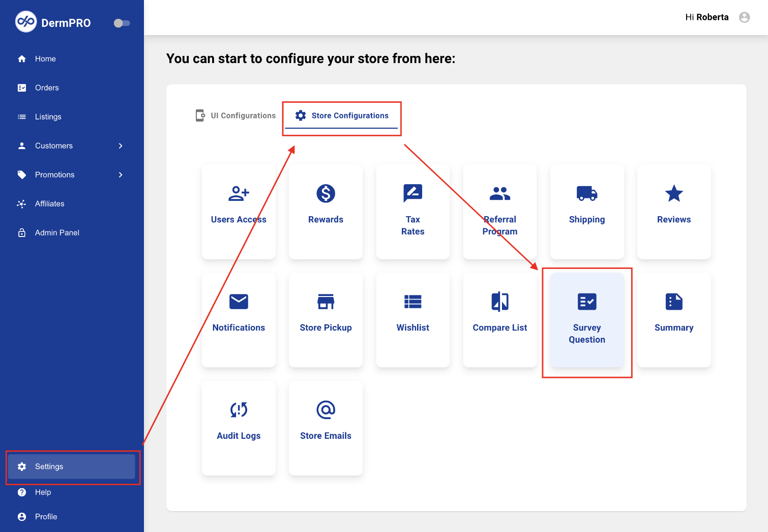Click the Home label in sidebar
The image size is (768, 532).
coord(45,59)
